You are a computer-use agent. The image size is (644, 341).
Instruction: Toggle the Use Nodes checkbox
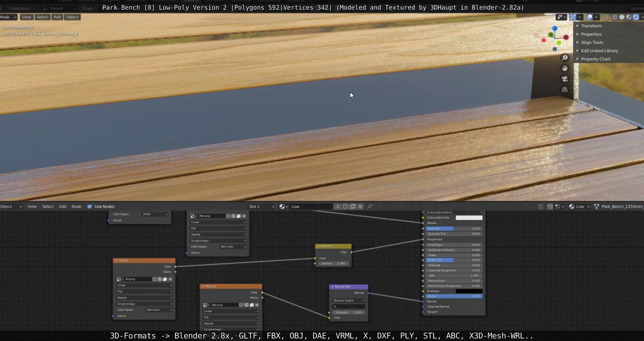click(x=89, y=206)
